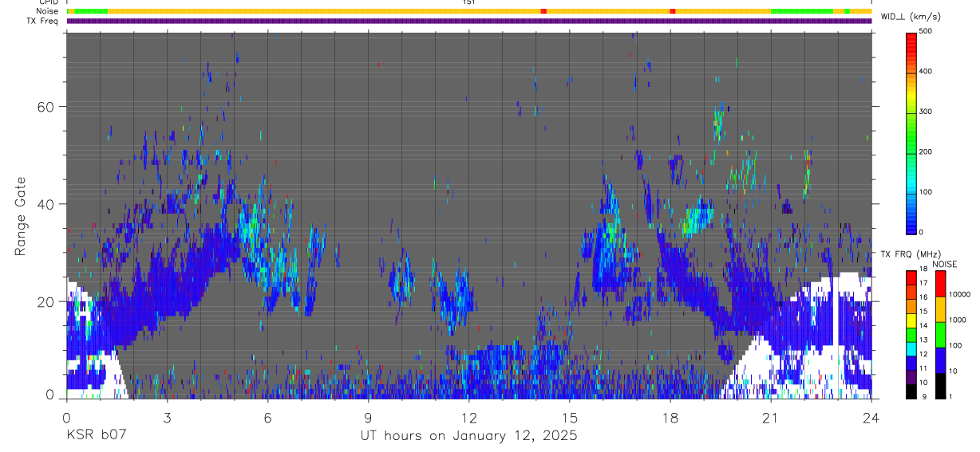
Task: Click 'UT hours on January 12, 2025' axis title
Action: [468, 436]
